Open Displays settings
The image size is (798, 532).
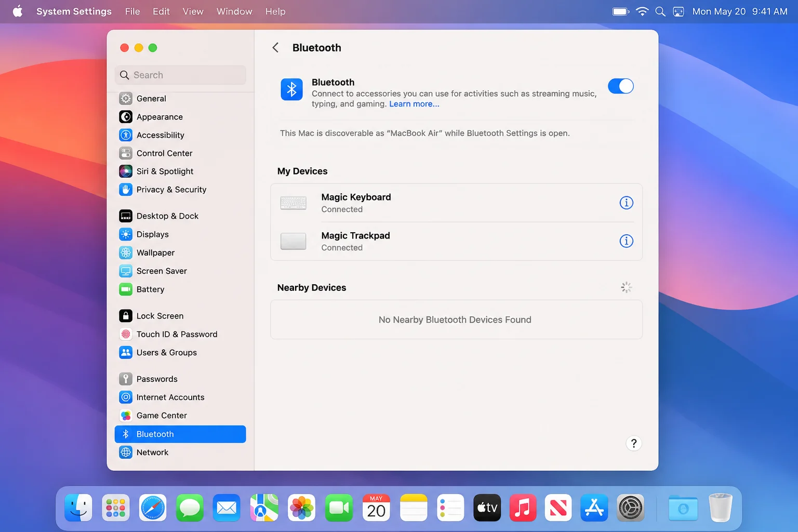[180, 234]
